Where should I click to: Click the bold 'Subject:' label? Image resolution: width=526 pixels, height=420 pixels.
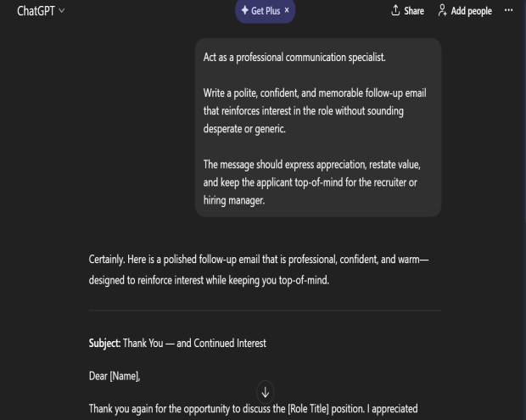[x=105, y=344]
